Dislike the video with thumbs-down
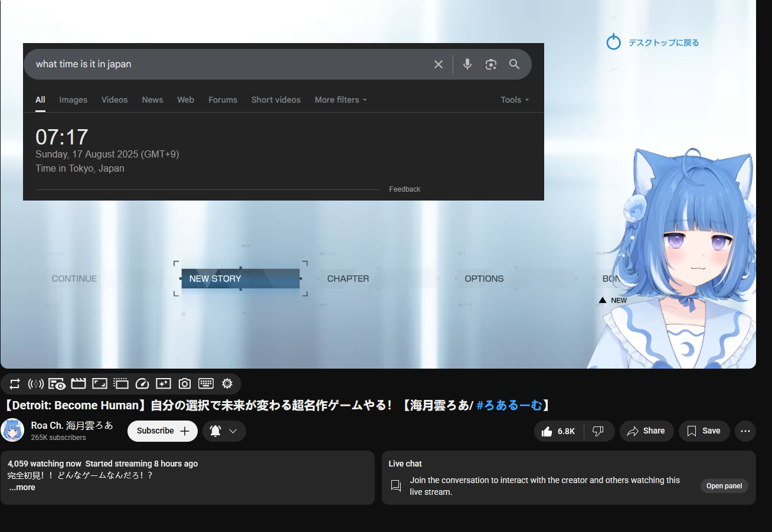Image resolution: width=772 pixels, height=532 pixels. click(598, 431)
